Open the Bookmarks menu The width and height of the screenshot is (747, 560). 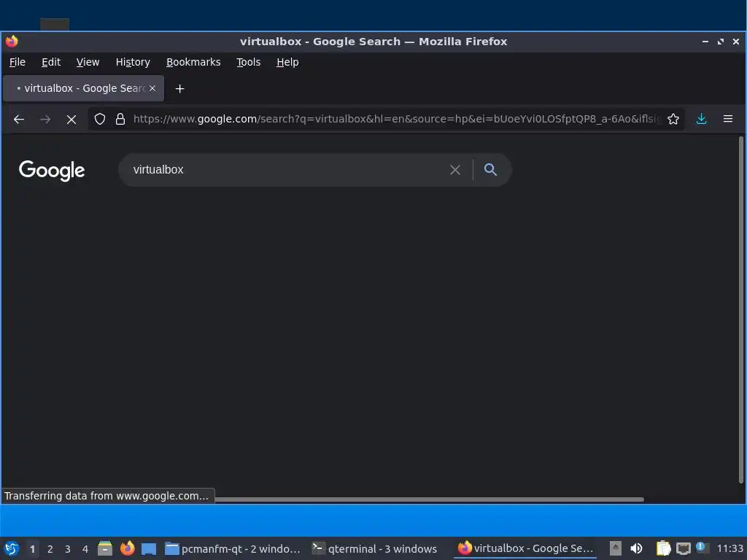coord(193,62)
